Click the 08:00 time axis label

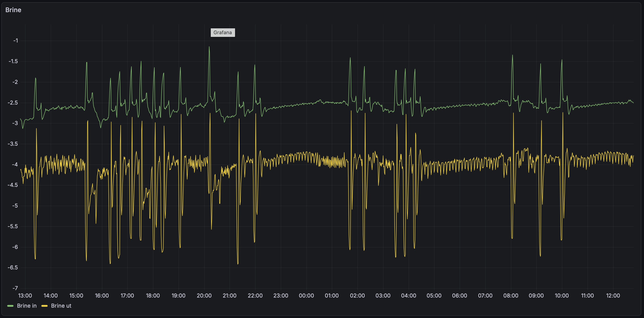(x=511, y=296)
